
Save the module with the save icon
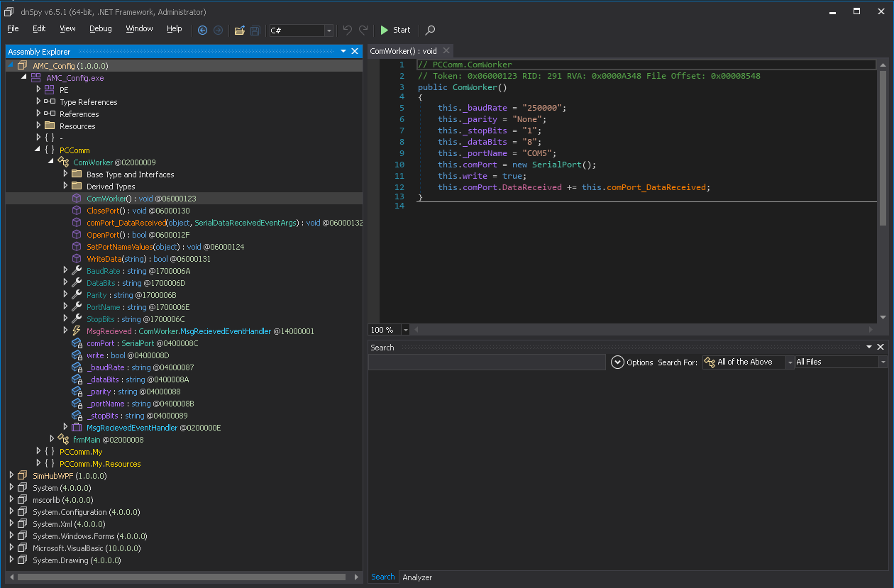pyautogui.click(x=255, y=30)
